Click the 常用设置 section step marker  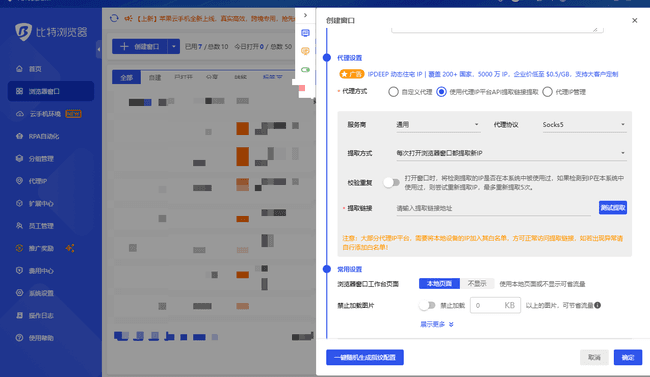327,269
